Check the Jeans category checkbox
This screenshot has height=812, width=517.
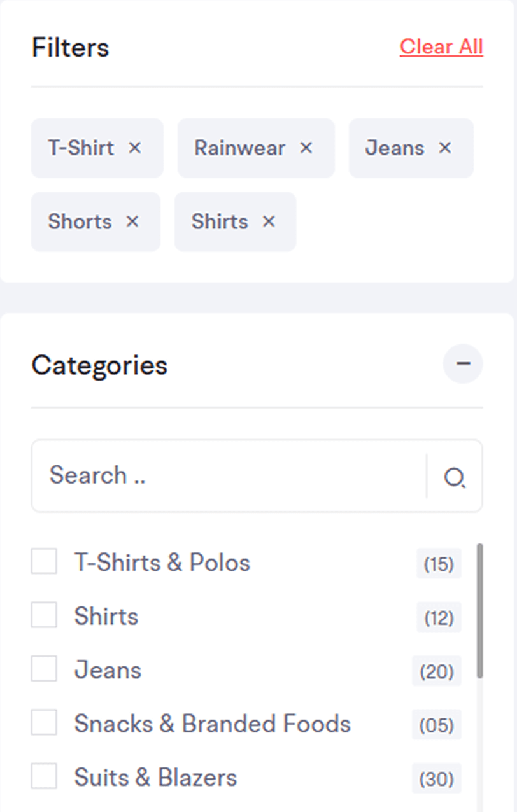coord(44,669)
